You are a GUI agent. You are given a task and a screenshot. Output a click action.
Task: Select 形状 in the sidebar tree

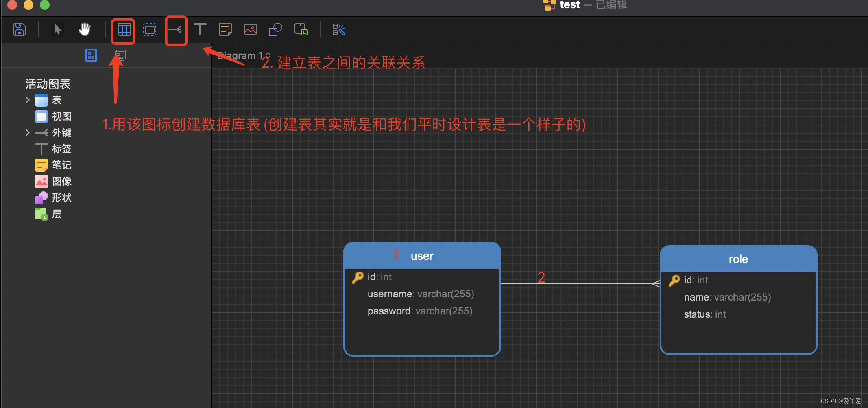[x=62, y=197]
